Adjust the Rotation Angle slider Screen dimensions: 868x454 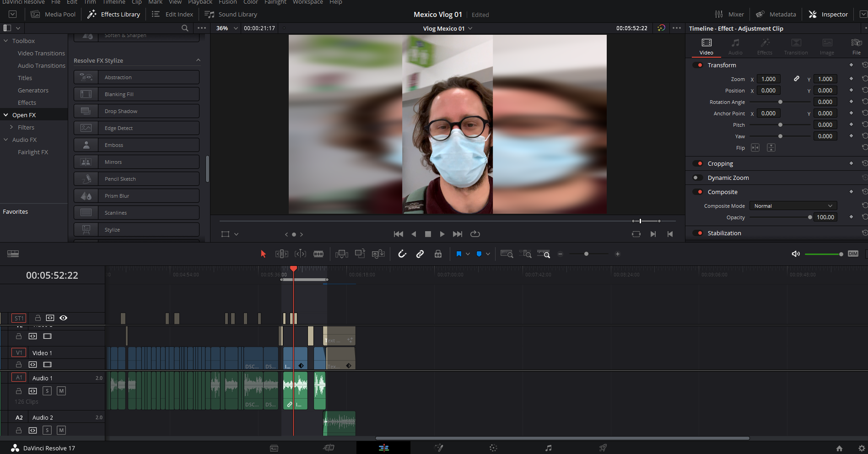tap(780, 102)
